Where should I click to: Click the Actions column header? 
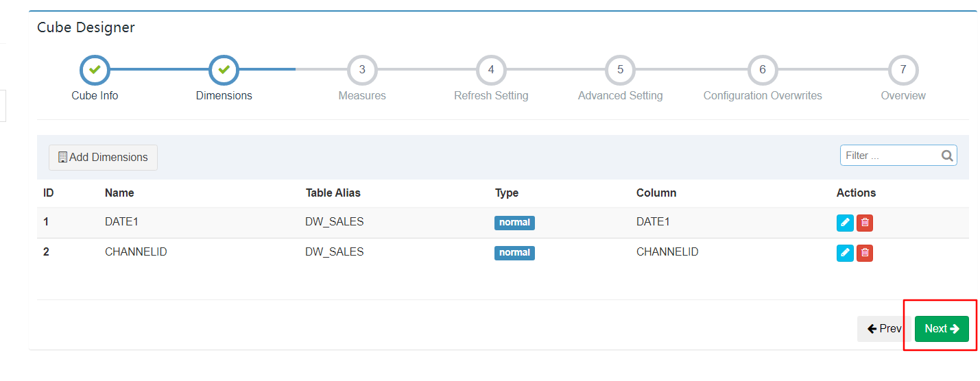pyautogui.click(x=856, y=193)
